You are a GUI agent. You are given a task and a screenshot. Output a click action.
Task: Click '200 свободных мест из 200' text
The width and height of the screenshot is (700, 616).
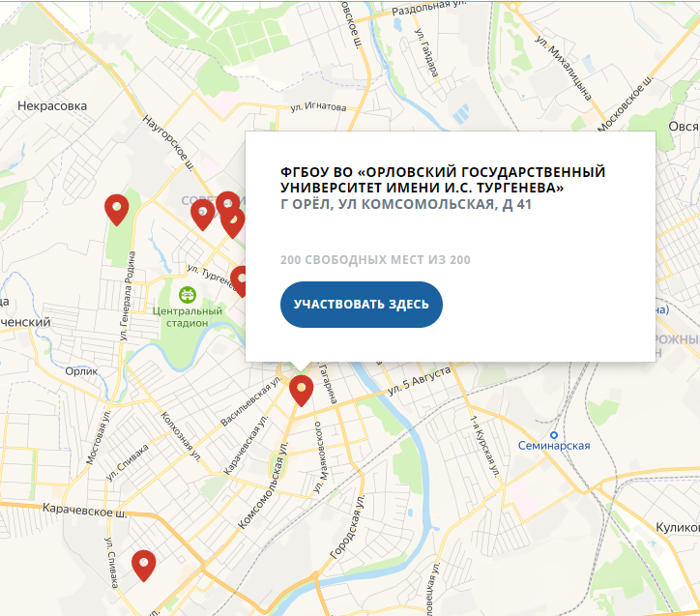coord(375,260)
